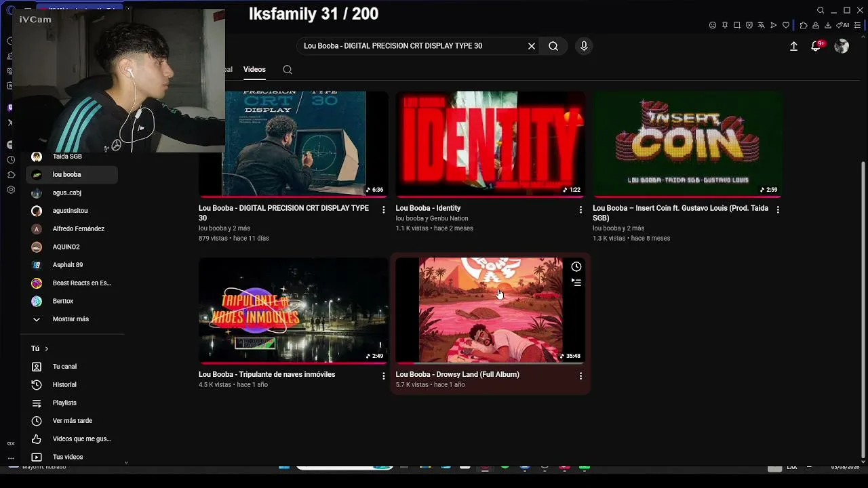Image resolution: width=868 pixels, height=488 pixels.
Task: Open AQUINO2 subscription
Action: tap(72, 247)
